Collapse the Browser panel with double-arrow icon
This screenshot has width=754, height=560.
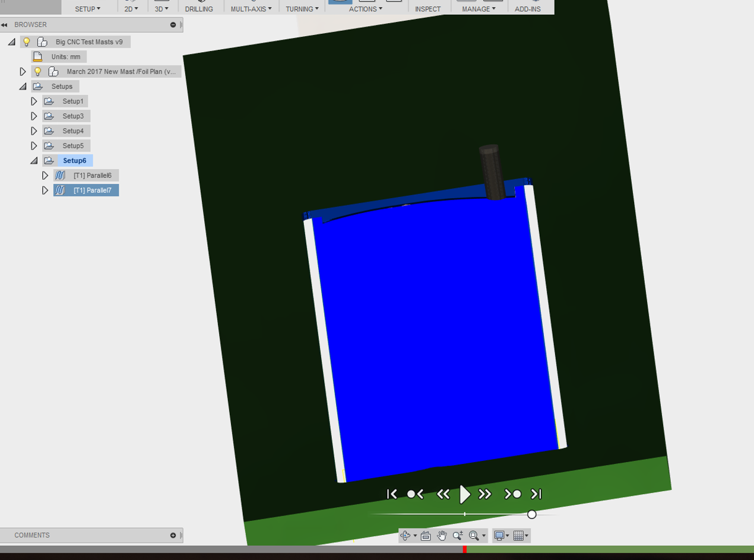coord(4,25)
